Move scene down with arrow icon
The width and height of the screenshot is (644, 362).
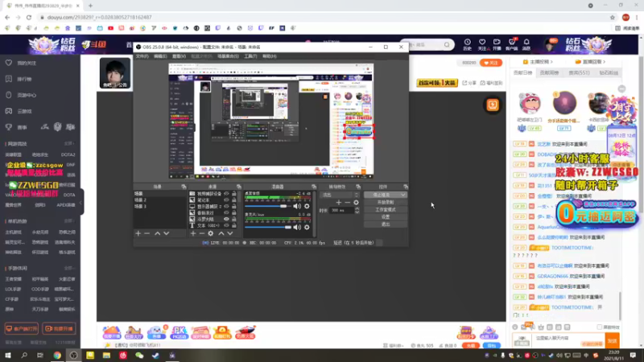(x=167, y=233)
